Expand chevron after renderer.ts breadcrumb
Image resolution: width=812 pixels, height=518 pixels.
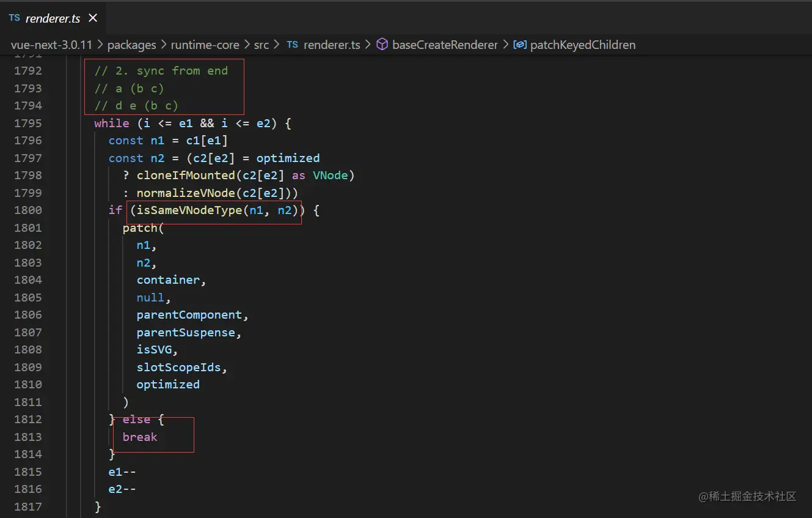pyautogui.click(x=368, y=45)
